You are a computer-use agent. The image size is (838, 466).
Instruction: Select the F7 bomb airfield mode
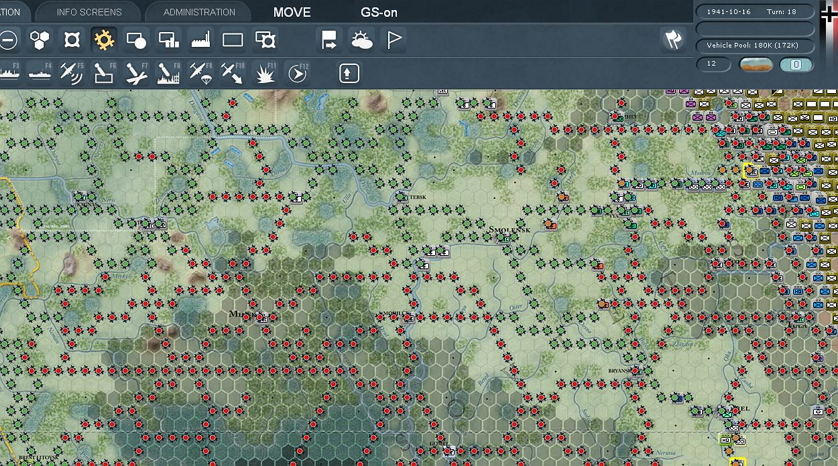coord(136,73)
